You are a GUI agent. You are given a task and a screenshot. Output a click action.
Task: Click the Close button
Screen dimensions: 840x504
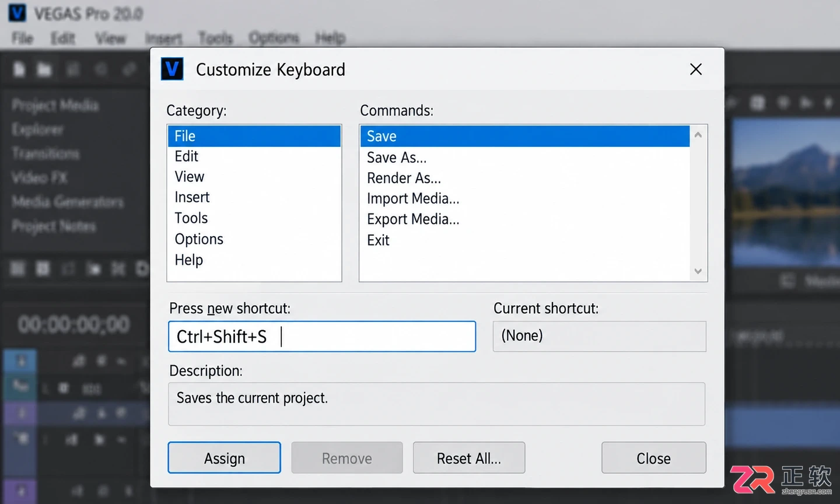pyautogui.click(x=653, y=458)
